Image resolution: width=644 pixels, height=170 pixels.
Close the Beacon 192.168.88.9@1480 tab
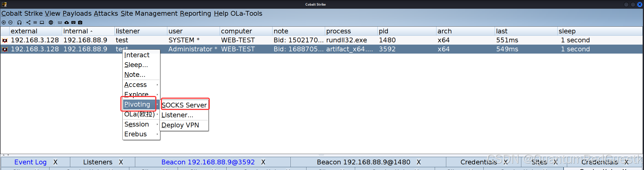(x=419, y=162)
